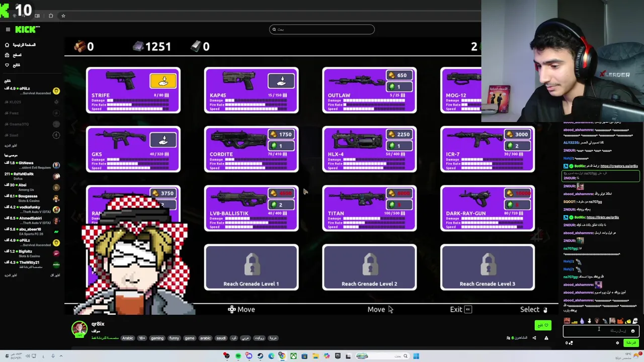Click the gaming stream tag
Viewport: 644px width, 362px height.
coord(157,338)
